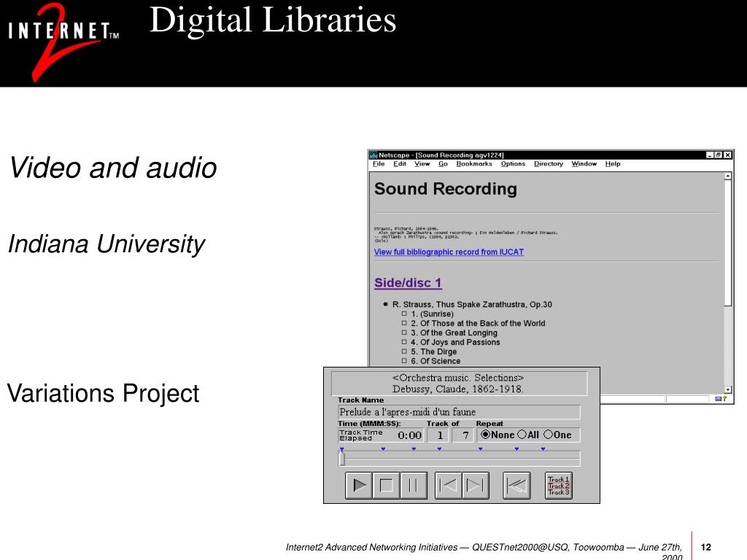Click the Track Name field
Screen dimensions: 747x560
pos(459,412)
